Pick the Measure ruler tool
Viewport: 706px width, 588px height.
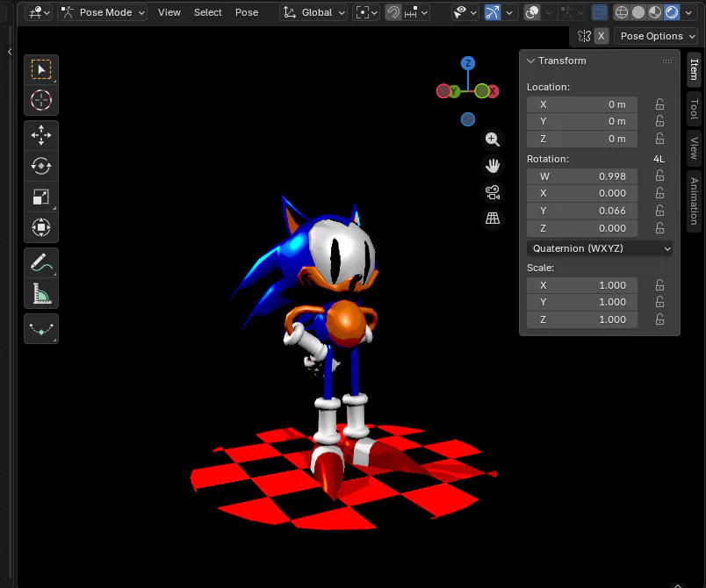pyautogui.click(x=41, y=293)
